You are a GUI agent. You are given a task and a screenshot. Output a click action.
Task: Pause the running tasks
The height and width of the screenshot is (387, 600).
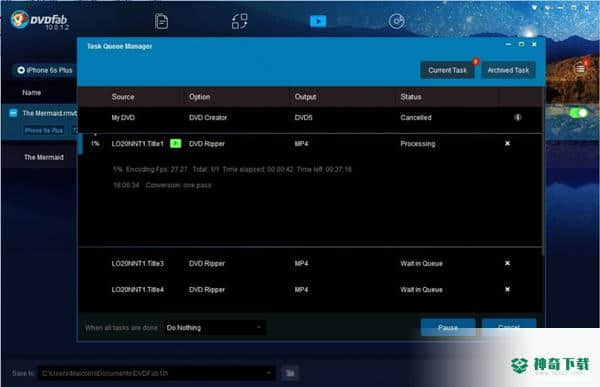[448, 327]
